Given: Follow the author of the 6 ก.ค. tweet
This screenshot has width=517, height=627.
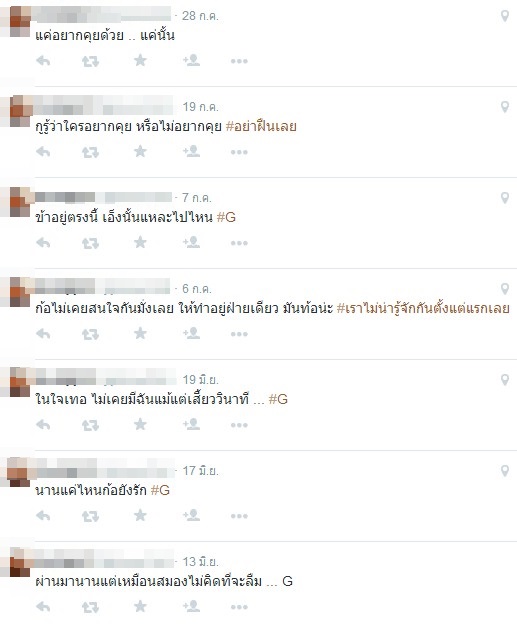Looking at the screenshot, I should point(192,333).
